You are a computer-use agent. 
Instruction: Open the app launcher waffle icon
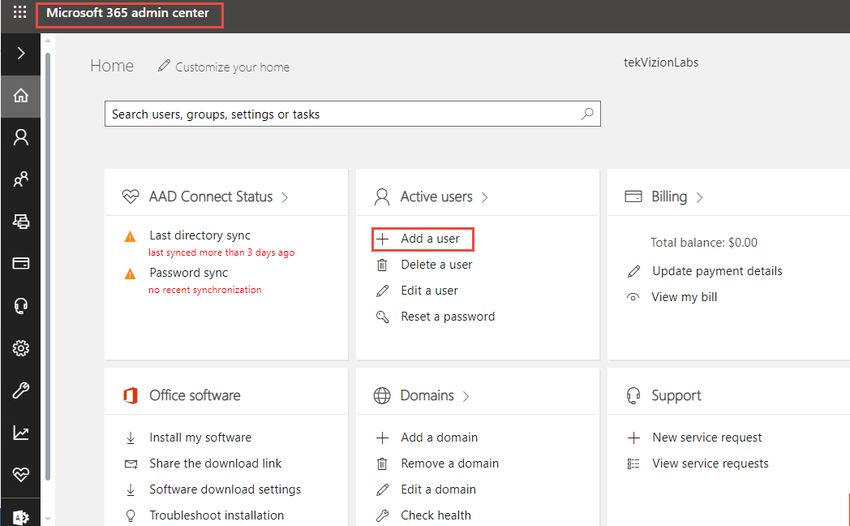(x=20, y=12)
